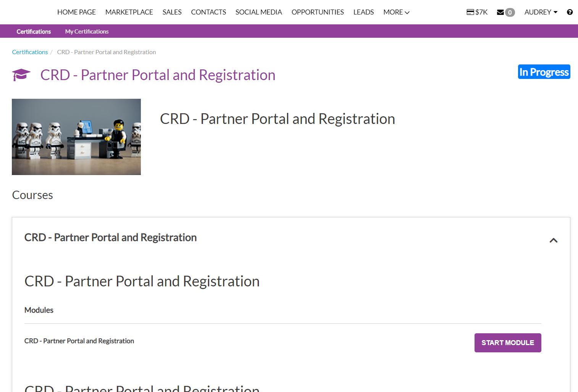Expand the MORE navigation dropdown
The width and height of the screenshot is (578, 392).
click(396, 12)
